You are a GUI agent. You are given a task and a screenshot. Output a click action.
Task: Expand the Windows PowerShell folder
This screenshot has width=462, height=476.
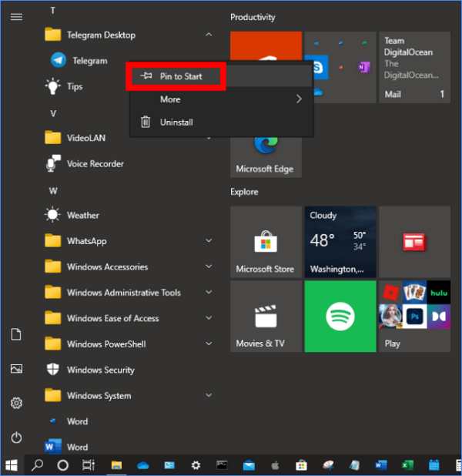(209, 344)
